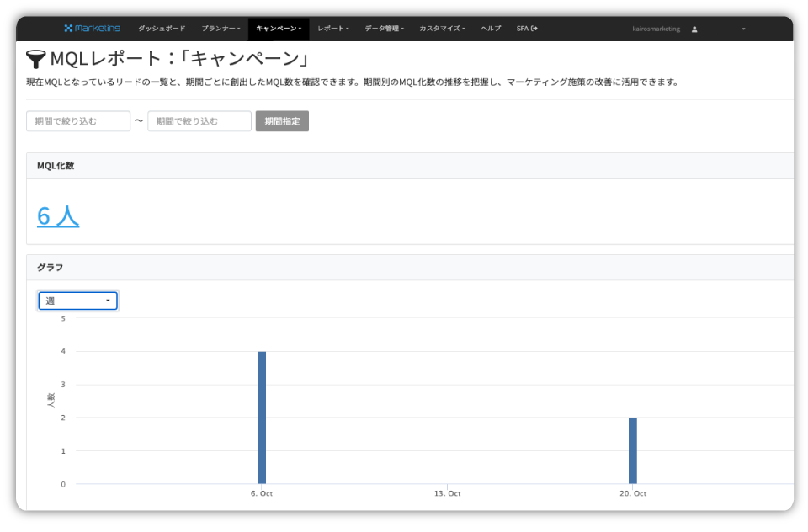Expand the レポート dropdown menu

[333, 27]
